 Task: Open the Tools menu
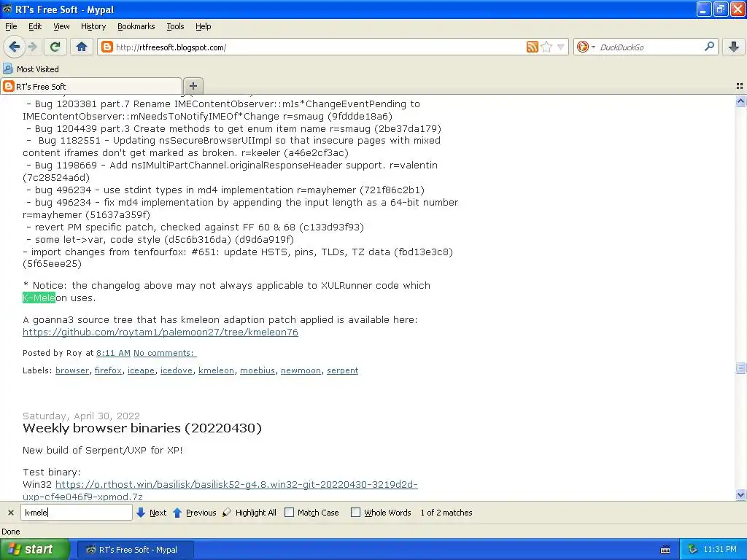tap(175, 26)
